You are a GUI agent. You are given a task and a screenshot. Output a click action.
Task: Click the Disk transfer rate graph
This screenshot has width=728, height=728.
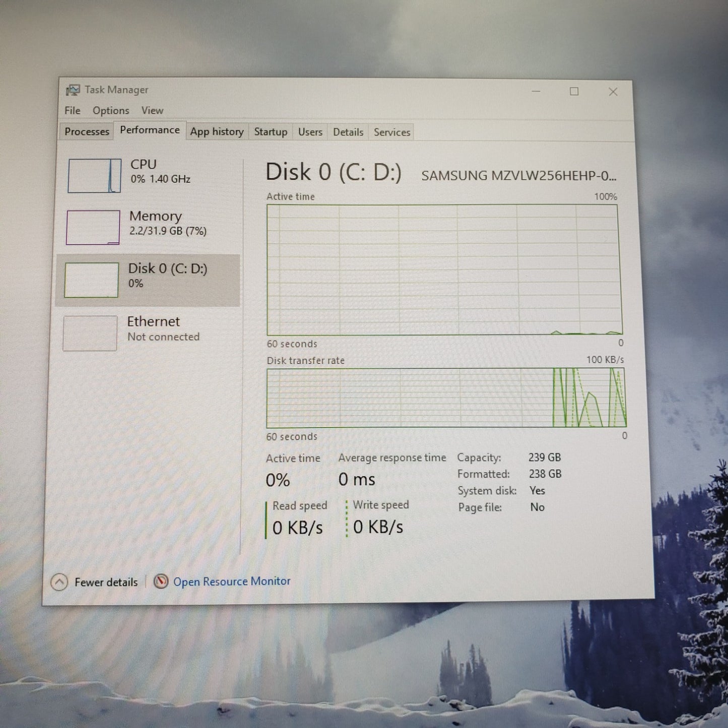[x=446, y=398]
